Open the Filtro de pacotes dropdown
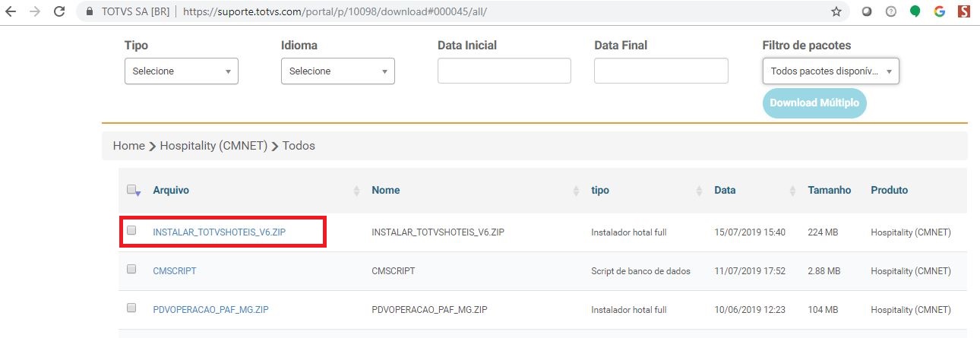This screenshot has width=980, height=338. point(831,71)
